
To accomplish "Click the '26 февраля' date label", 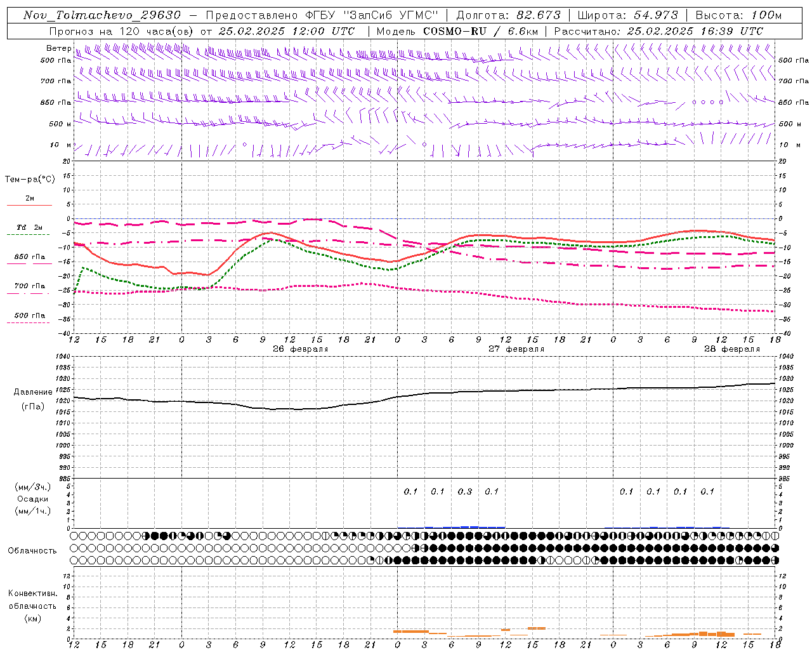I will [300, 349].
